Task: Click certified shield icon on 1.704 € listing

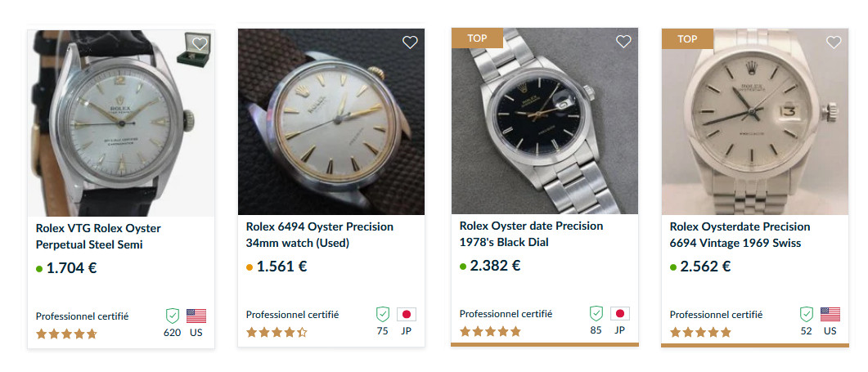Action: [x=172, y=315]
